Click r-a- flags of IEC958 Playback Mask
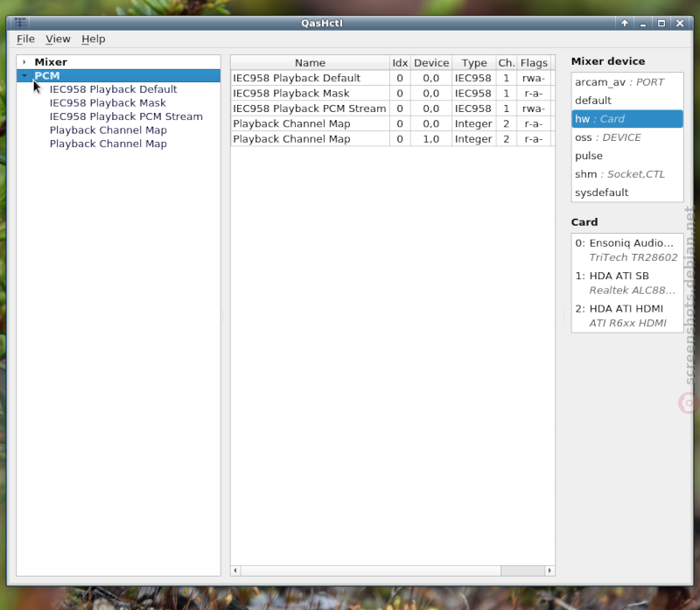The height and width of the screenshot is (610, 700). 534,94
